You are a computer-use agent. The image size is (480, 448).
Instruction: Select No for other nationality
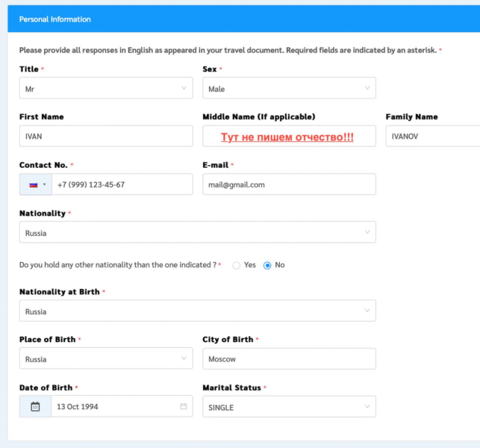click(267, 265)
